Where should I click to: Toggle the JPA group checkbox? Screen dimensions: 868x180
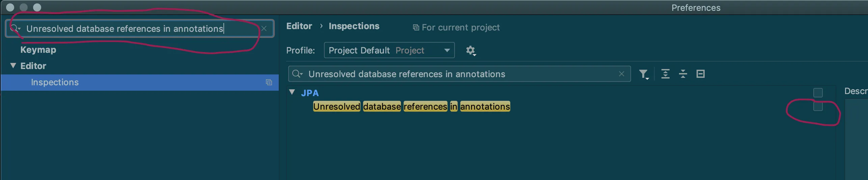[x=818, y=93]
